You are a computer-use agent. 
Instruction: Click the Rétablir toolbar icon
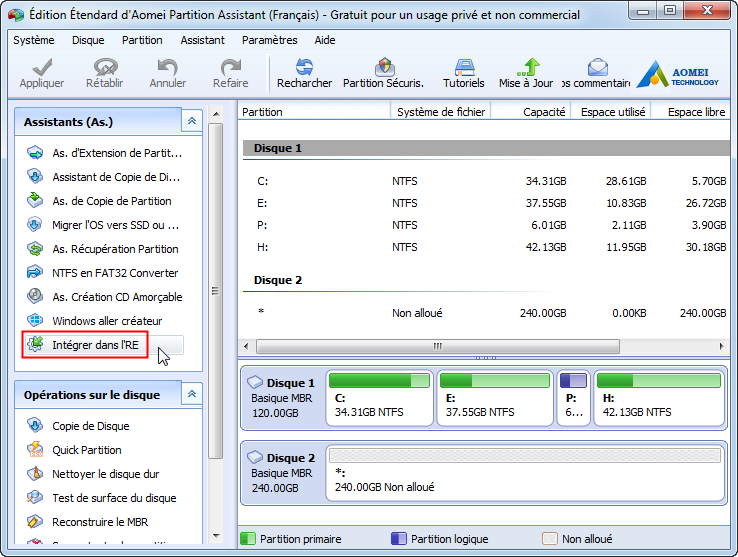coord(105,67)
